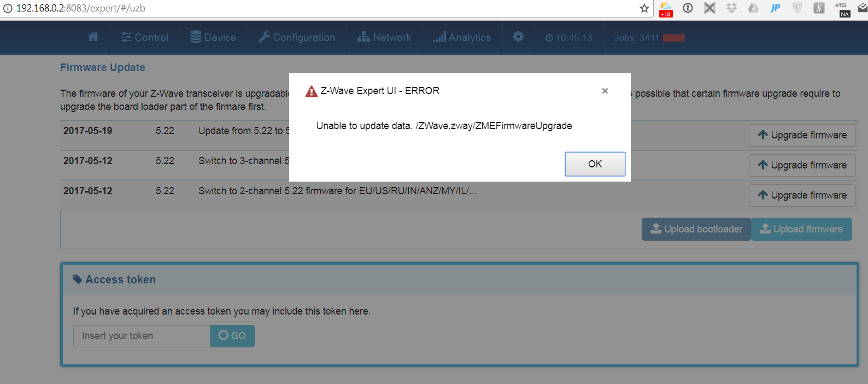Click the Switch to 3-channel description

(244, 161)
